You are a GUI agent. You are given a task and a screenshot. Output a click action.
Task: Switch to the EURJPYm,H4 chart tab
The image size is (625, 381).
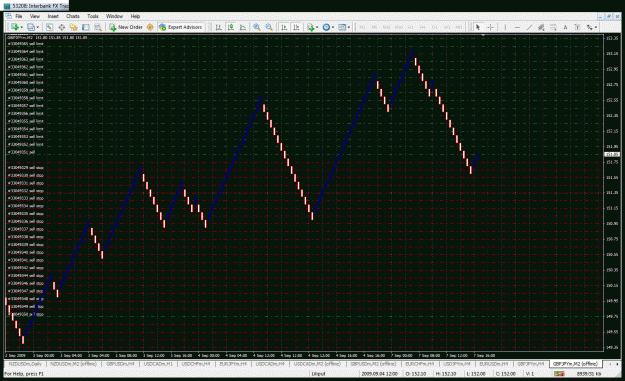click(x=233, y=364)
